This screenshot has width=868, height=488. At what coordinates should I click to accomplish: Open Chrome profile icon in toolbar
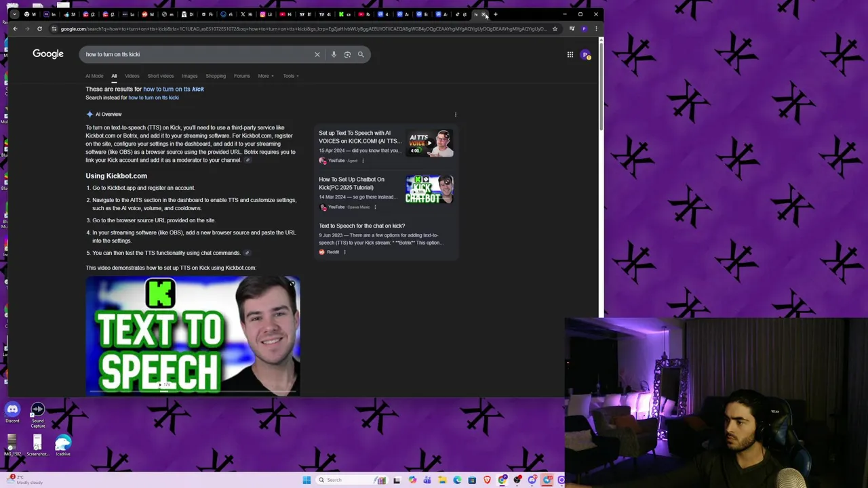click(x=584, y=28)
